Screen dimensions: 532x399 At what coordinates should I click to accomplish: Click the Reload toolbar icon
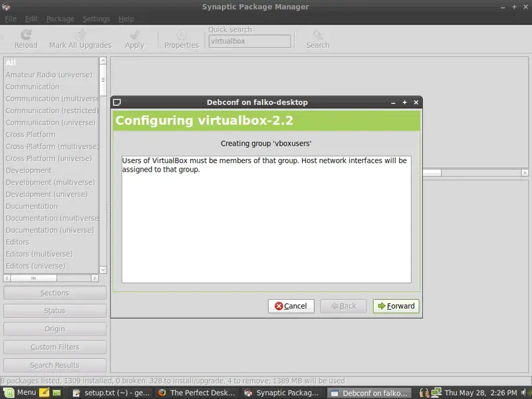[x=26, y=35]
